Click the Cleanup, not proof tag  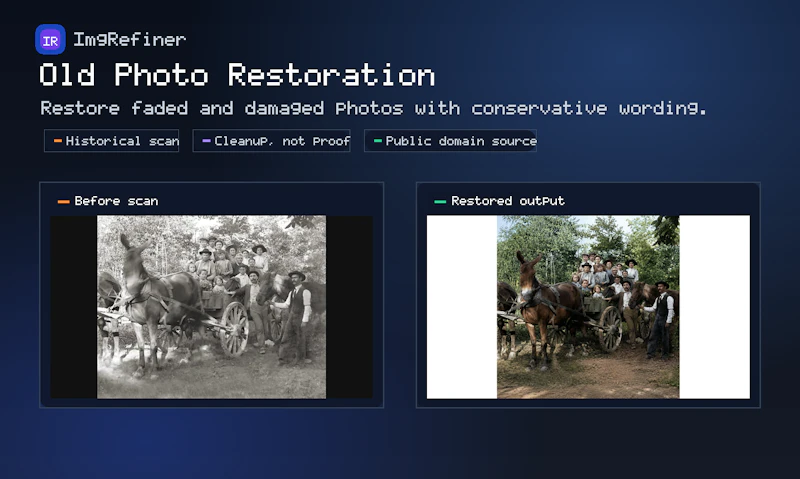271,141
